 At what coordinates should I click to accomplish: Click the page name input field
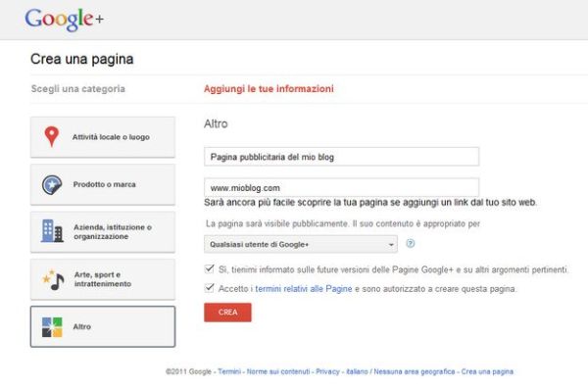[342, 157]
